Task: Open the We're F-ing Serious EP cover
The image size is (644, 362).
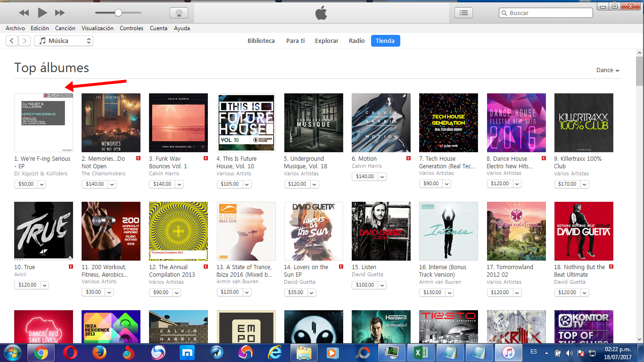Action: coord(43,123)
